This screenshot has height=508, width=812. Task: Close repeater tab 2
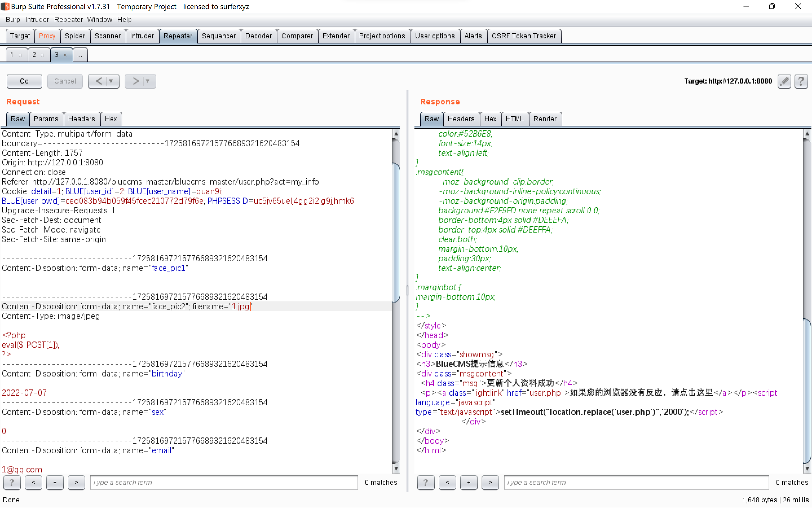coord(43,55)
